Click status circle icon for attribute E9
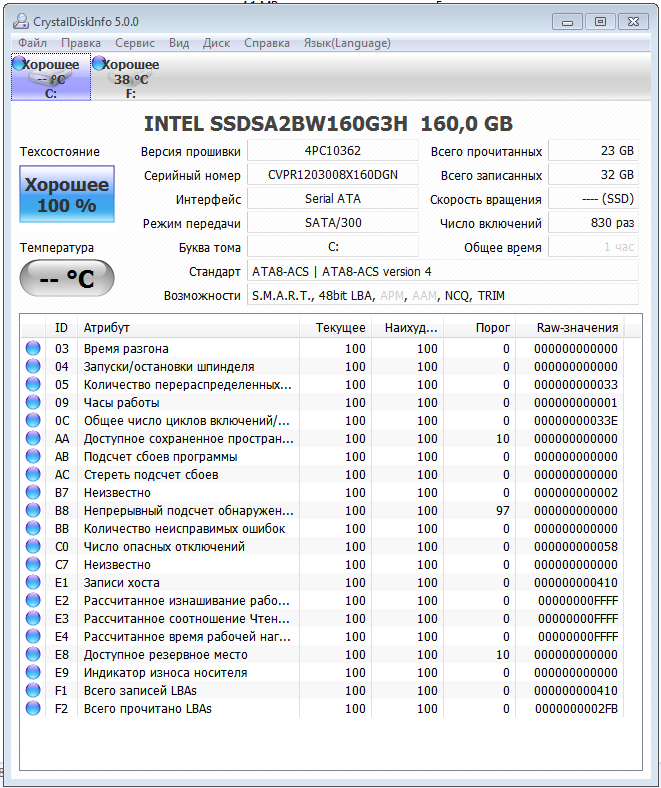This screenshot has height=788, width=661. (x=33, y=672)
